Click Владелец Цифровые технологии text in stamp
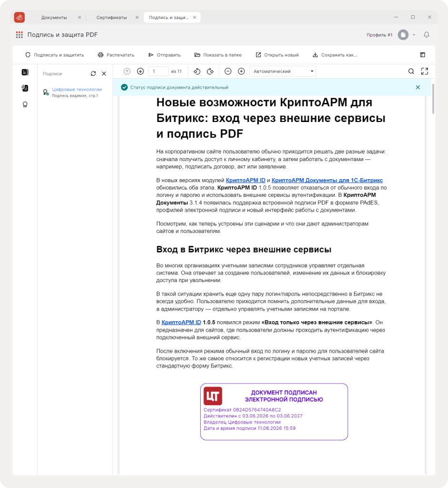 pyautogui.click(x=242, y=422)
